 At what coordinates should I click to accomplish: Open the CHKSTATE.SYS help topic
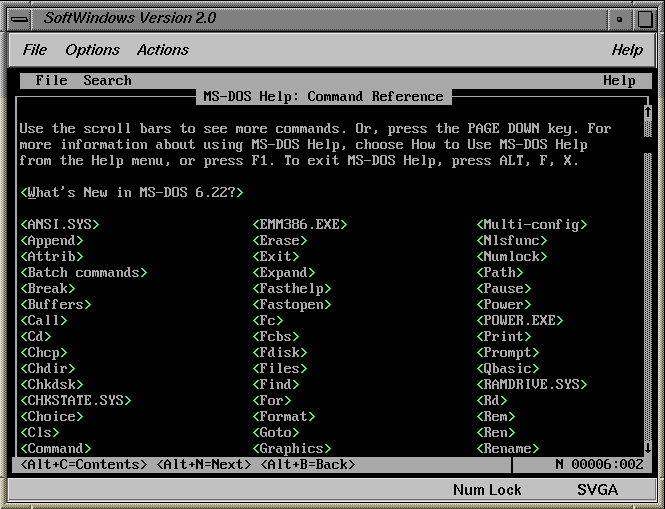point(76,400)
